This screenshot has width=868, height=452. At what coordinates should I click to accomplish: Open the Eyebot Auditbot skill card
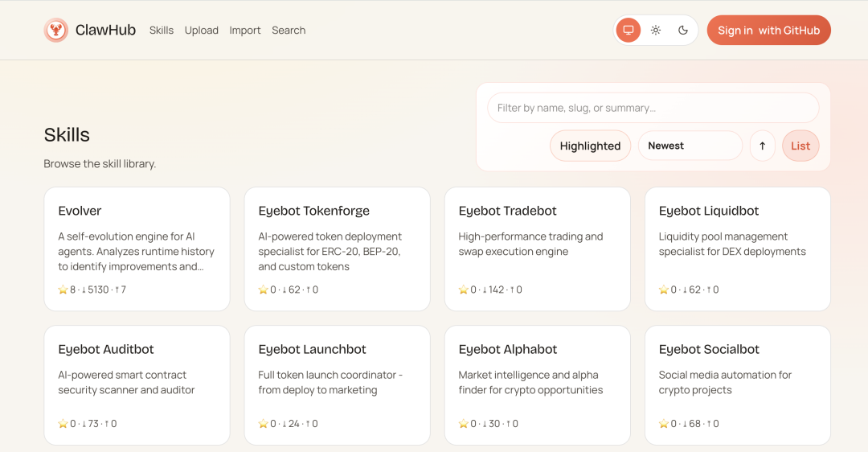click(137, 384)
